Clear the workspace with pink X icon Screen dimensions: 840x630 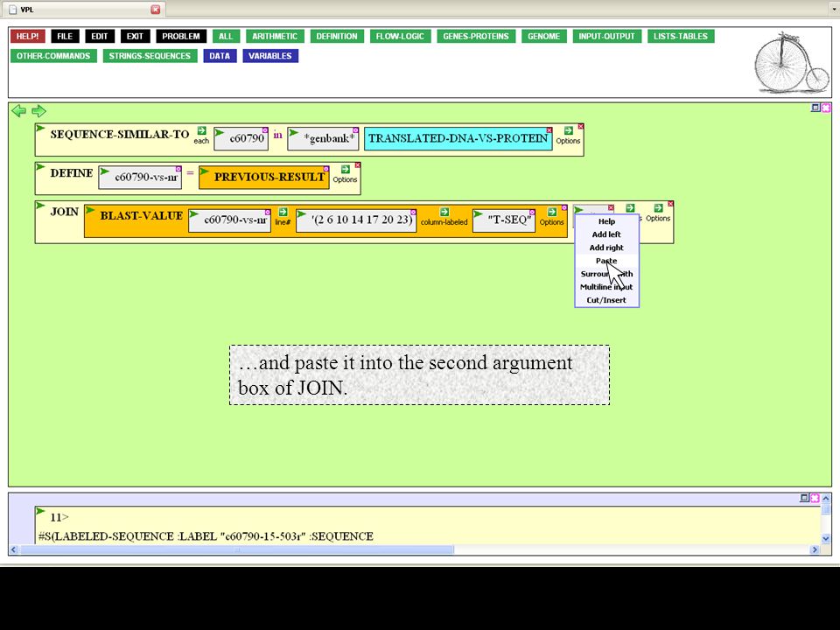click(x=825, y=108)
